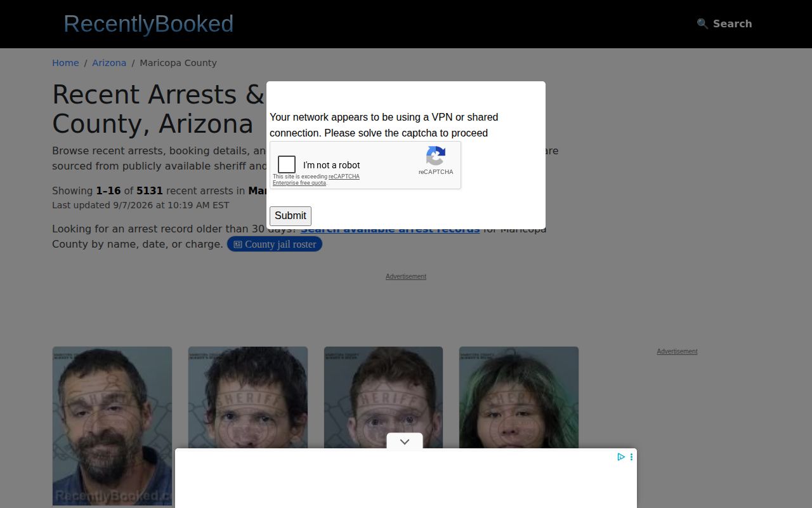
Task: Click the Maricopa County breadcrumb text
Action: tap(178, 63)
